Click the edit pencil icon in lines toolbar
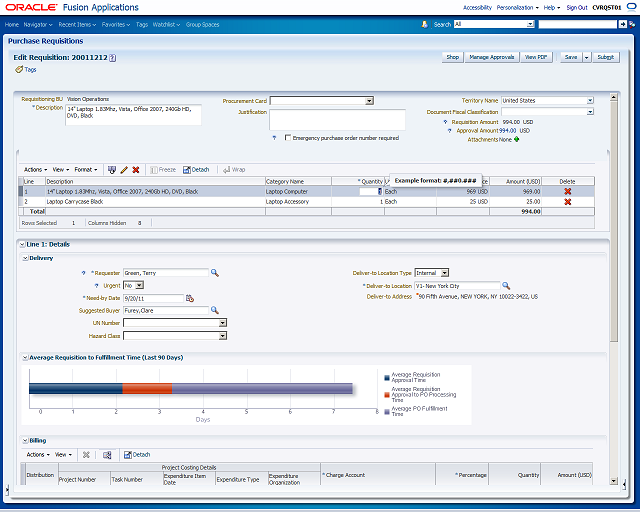Screen dimensions: 640x512 [124, 170]
